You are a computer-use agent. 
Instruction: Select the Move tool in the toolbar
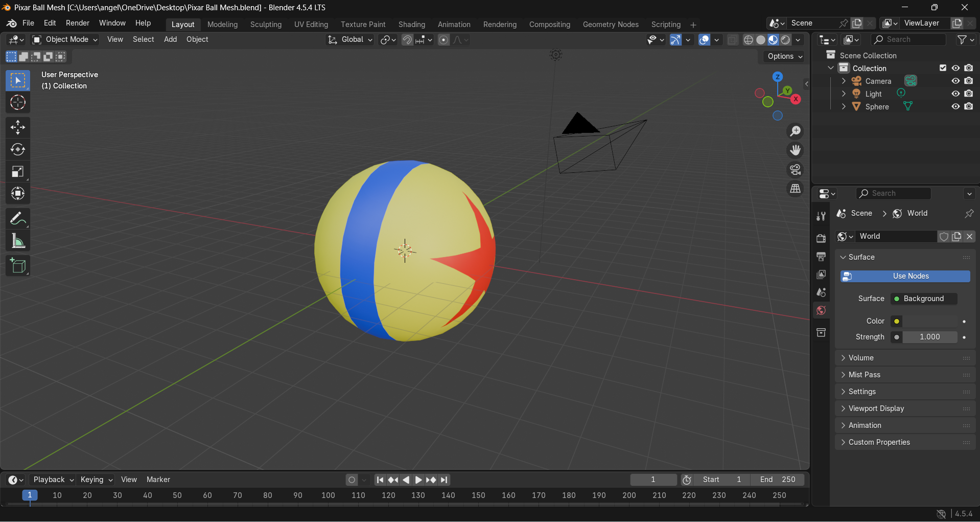(17, 127)
